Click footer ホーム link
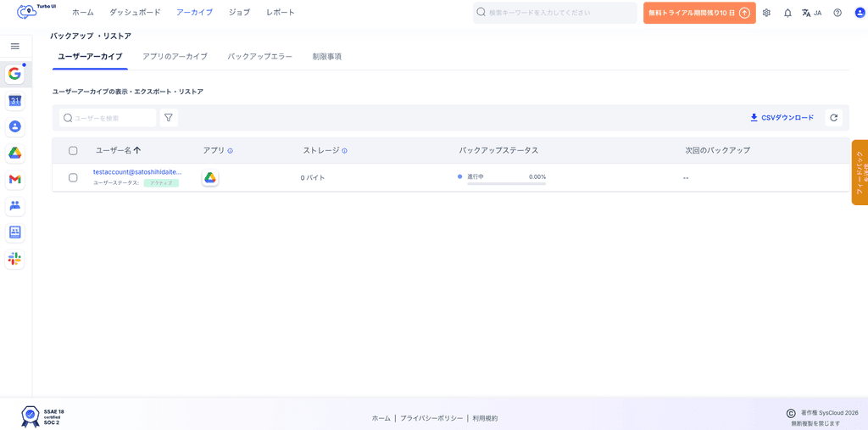This screenshot has height=430, width=868. coord(381,418)
